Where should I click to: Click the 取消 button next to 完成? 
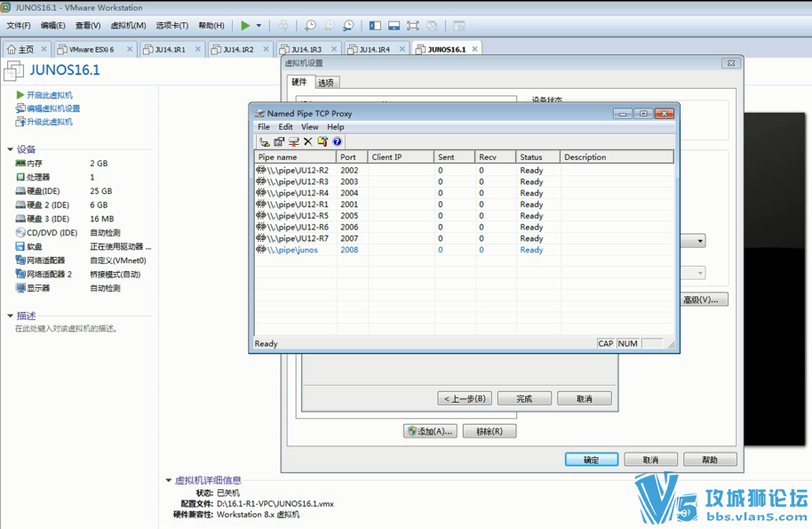(x=585, y=398)
